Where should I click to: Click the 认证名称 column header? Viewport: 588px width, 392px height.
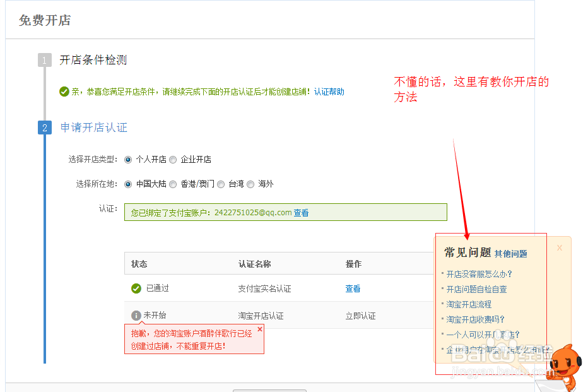pos(255,264)
